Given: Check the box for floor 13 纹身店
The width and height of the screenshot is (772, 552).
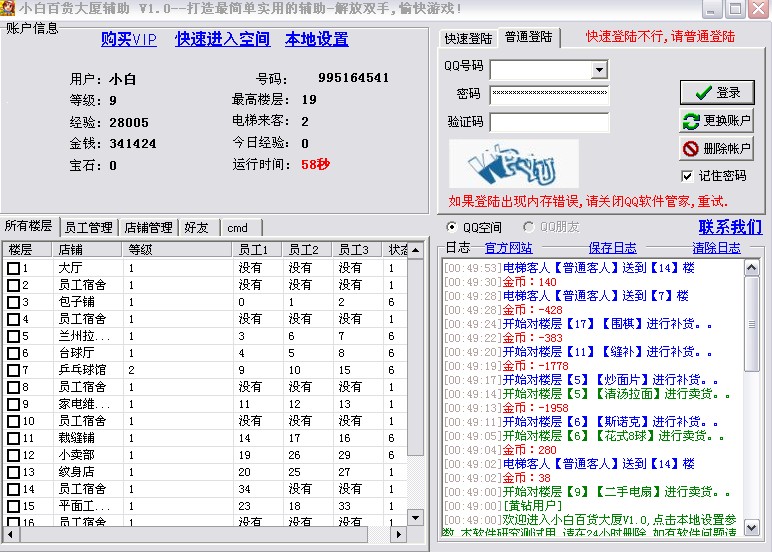Looking at the screenshot, I should pyautogui.click(x=14, y=473).
